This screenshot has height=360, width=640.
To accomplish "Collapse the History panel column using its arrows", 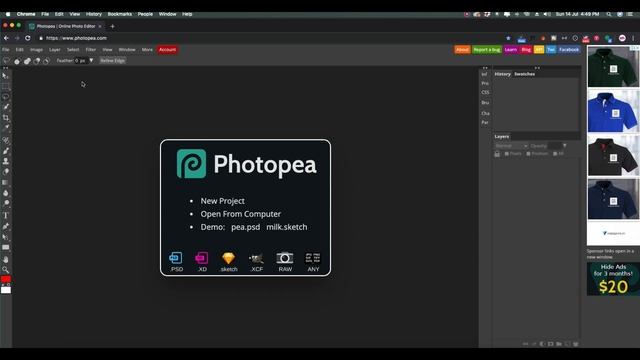I will click(537, 68).
